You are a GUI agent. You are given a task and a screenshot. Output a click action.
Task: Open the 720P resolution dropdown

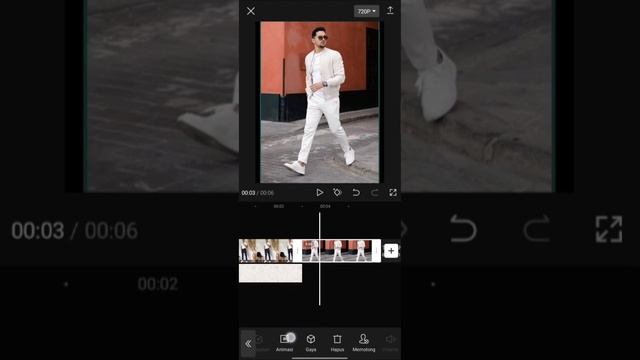pyautogui.click(x=366, y=11)
